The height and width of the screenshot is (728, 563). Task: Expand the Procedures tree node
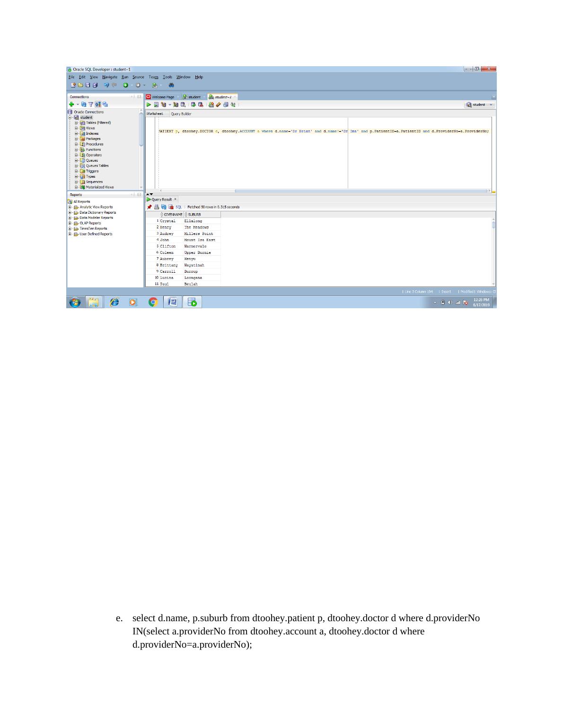(76, 144)
